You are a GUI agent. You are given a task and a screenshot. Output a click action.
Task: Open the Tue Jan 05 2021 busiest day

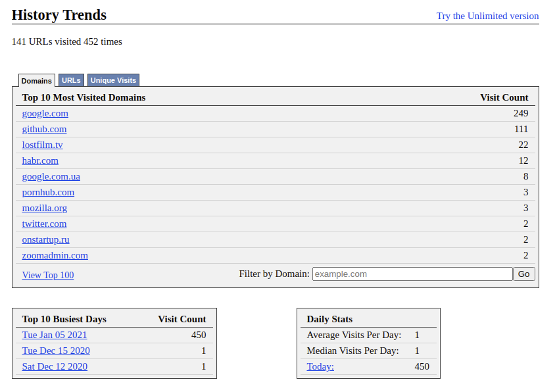55,335
